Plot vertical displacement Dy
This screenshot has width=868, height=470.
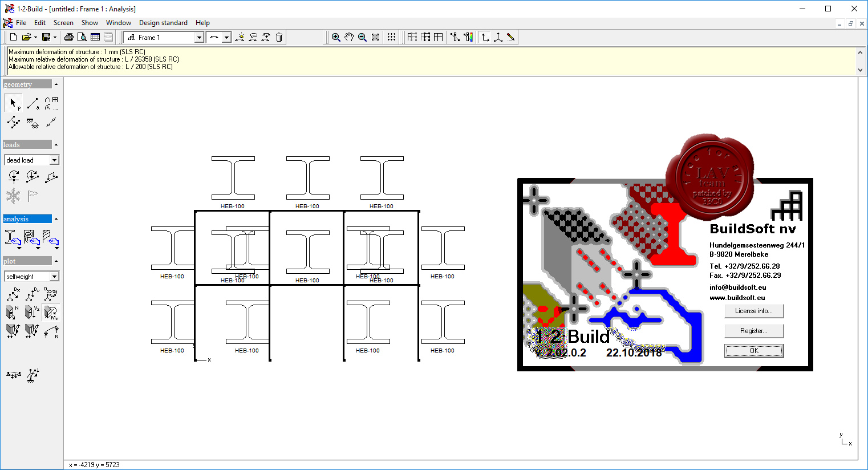33,294
